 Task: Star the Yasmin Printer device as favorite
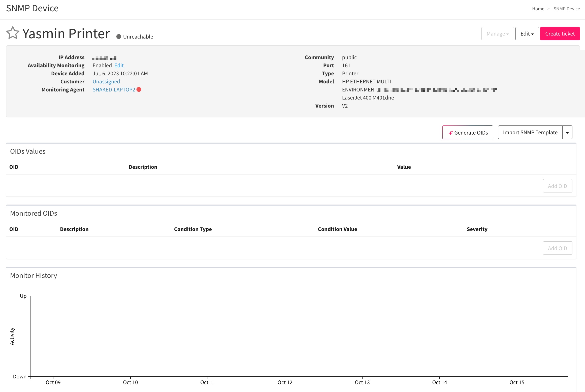pyautogui.click(x=12, y=32)
